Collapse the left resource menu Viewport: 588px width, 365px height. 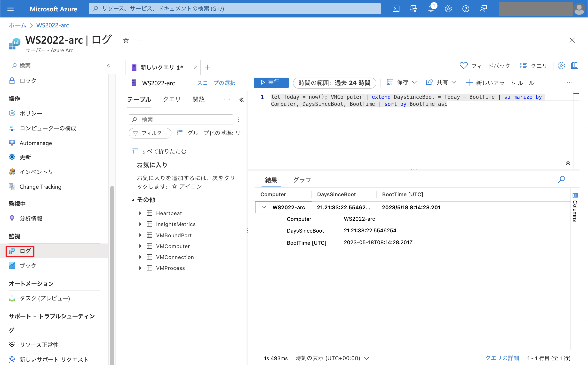pos(109,66)
